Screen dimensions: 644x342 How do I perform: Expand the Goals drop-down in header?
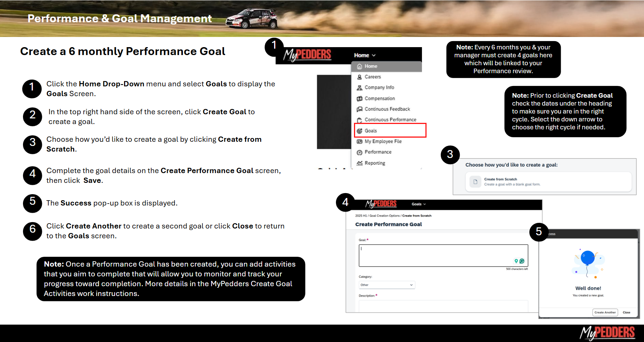click(x=419, y=204)
